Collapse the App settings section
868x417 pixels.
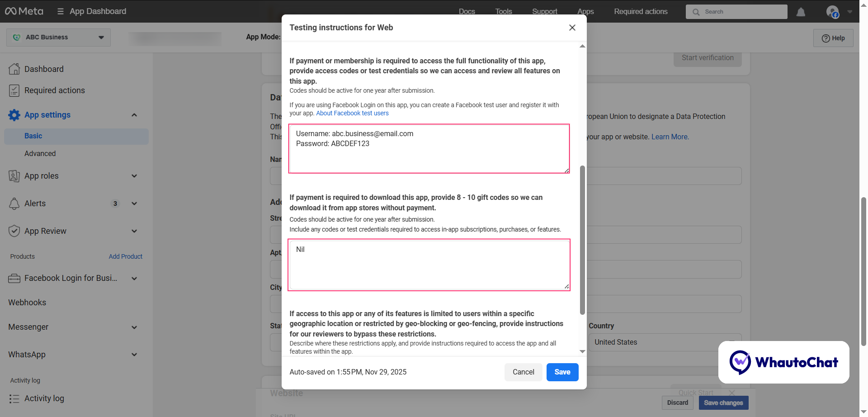pos(134,115)
